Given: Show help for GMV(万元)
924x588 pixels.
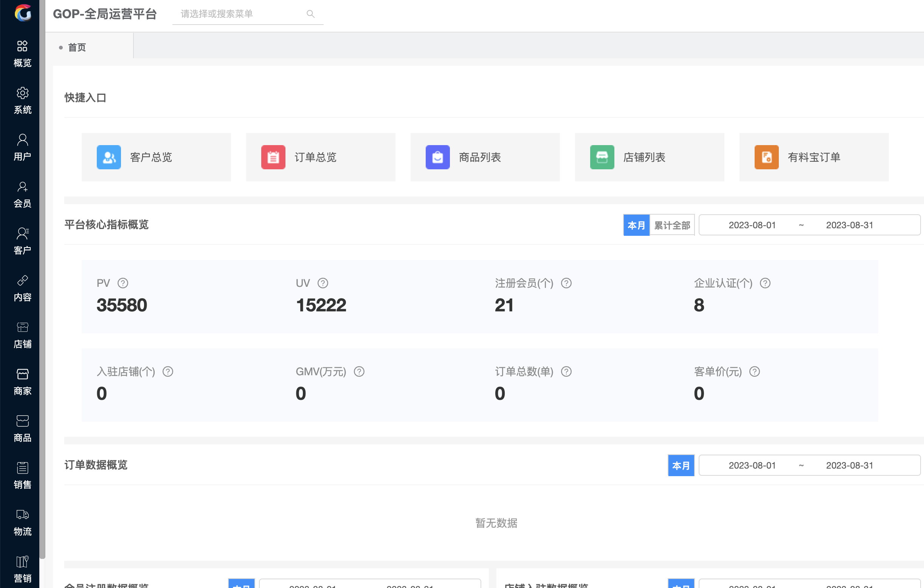Looking at the screenshot, I should [x=359, y=371].
